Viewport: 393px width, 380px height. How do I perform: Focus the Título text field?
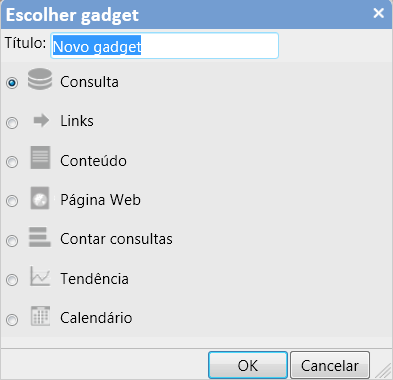coord(165,46)
